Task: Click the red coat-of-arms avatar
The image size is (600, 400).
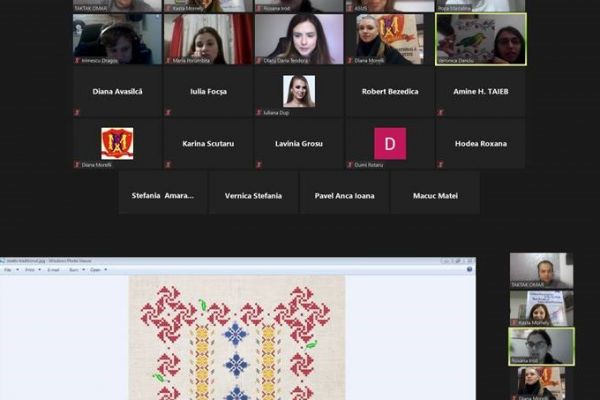Action: click(x=117, y=142)
